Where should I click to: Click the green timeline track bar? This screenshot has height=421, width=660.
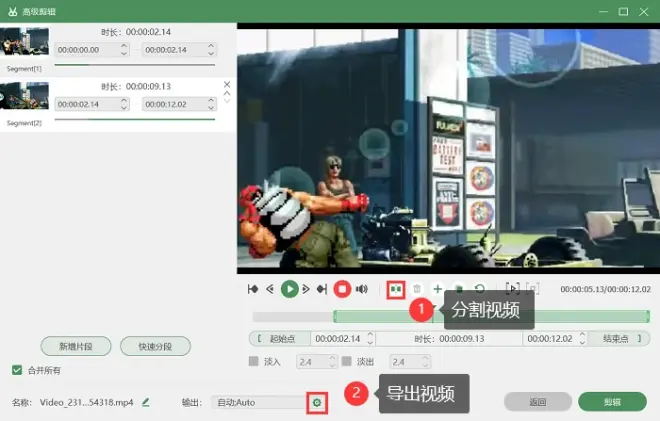492,316
